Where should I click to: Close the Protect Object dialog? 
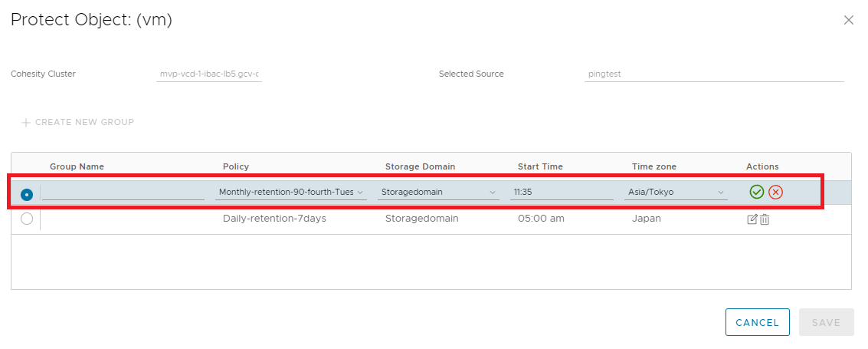click(848, 20)
